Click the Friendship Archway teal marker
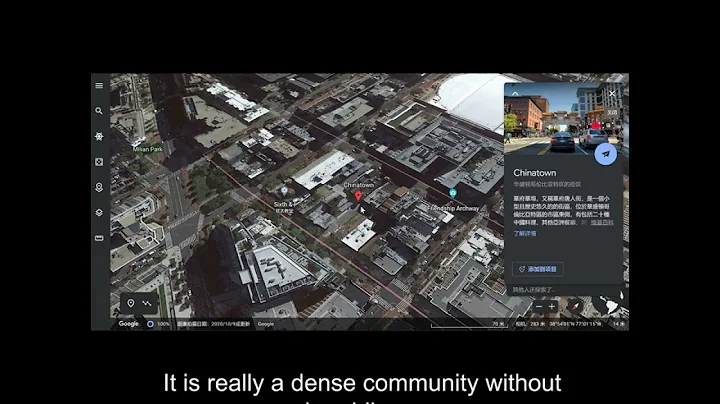Image resolution: width=720 pixels, height=404 pixels. tap(453, 193)
